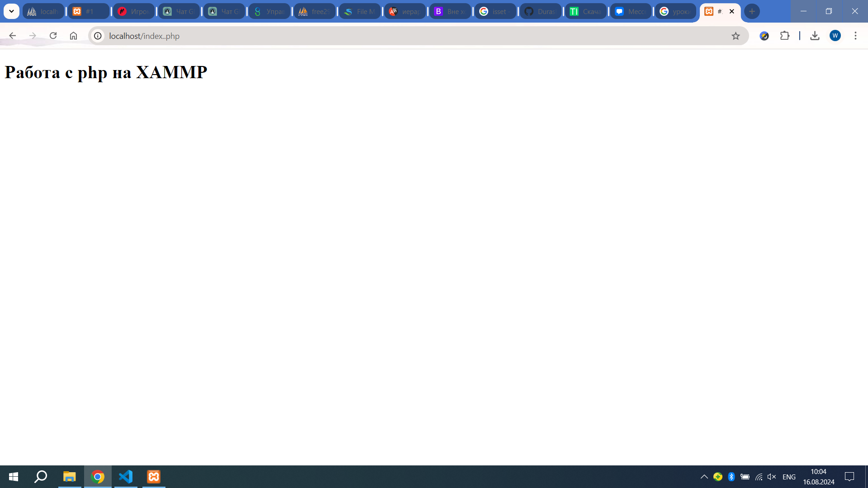The height and width of the screenshot is (488, 868).
Task: Open a new browser tab
Action: pos(752,11)
